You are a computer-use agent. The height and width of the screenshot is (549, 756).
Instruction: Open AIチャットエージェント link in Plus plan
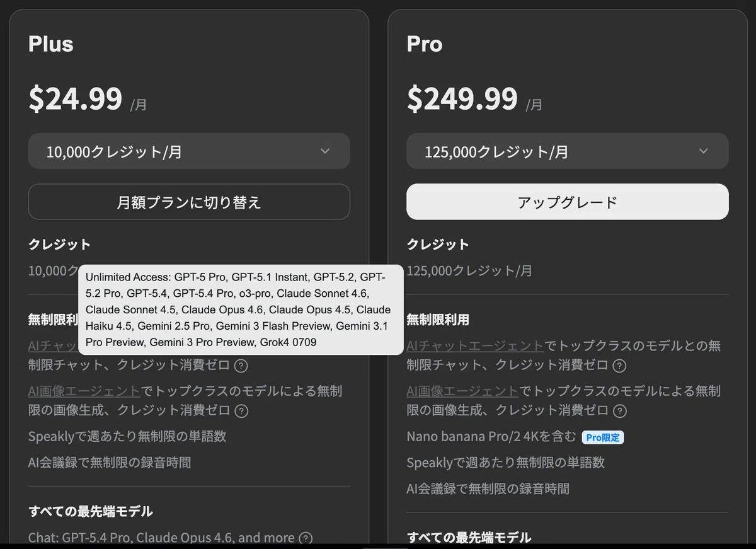pos(53,345)
